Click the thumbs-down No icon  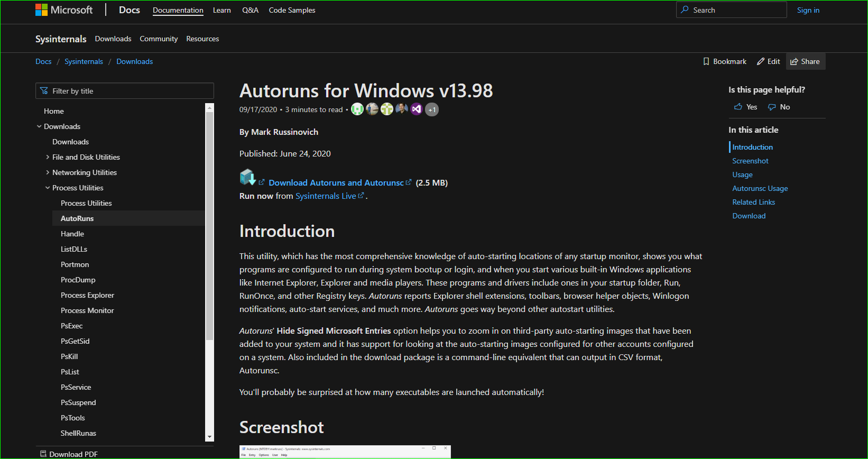(x=772, y=107)
